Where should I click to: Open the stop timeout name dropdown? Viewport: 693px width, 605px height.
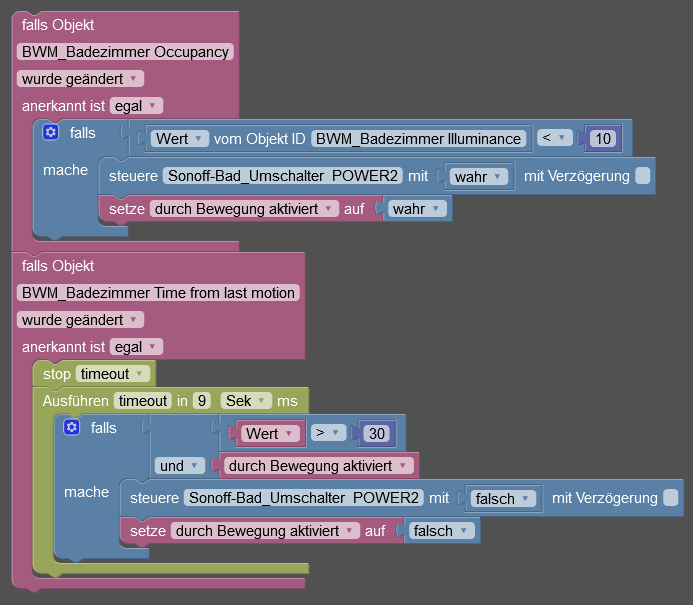(x=113, y=374)
